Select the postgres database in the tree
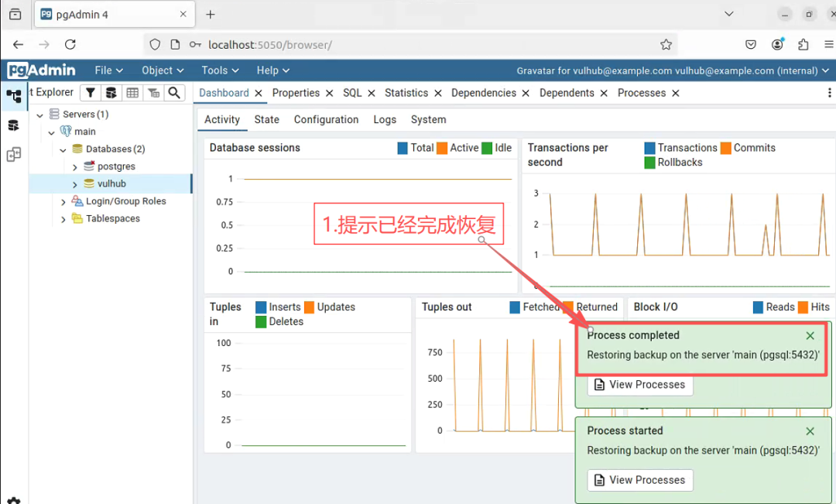 click(116, 166)
